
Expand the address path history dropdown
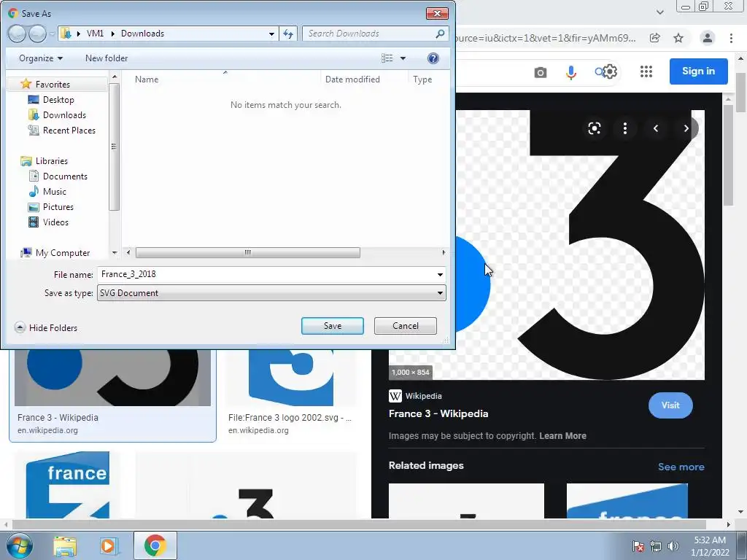coord(271,34)
